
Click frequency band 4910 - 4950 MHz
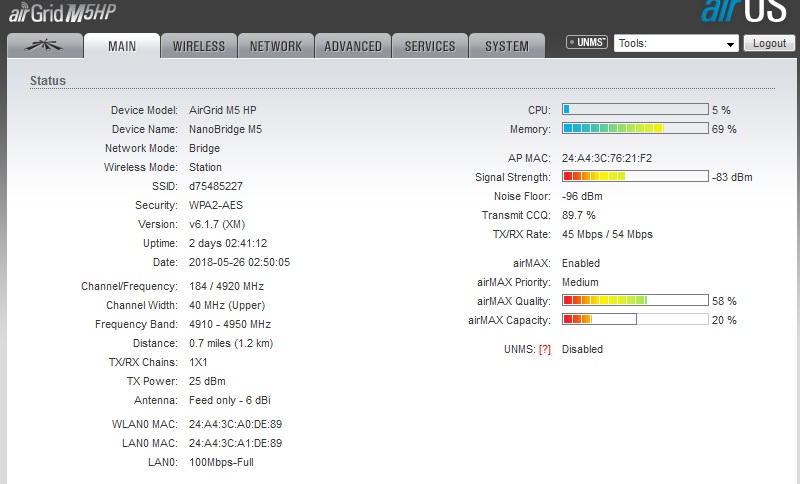click(x=230, y=324)
